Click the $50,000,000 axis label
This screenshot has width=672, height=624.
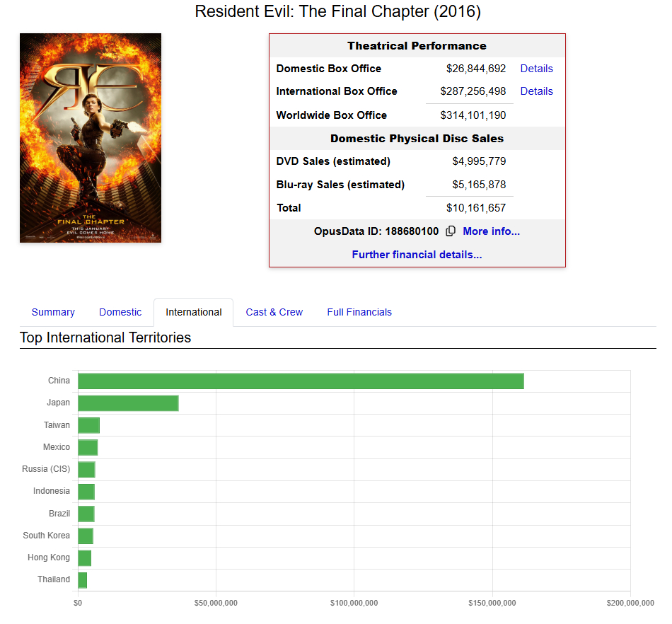[x=216, y=603]
